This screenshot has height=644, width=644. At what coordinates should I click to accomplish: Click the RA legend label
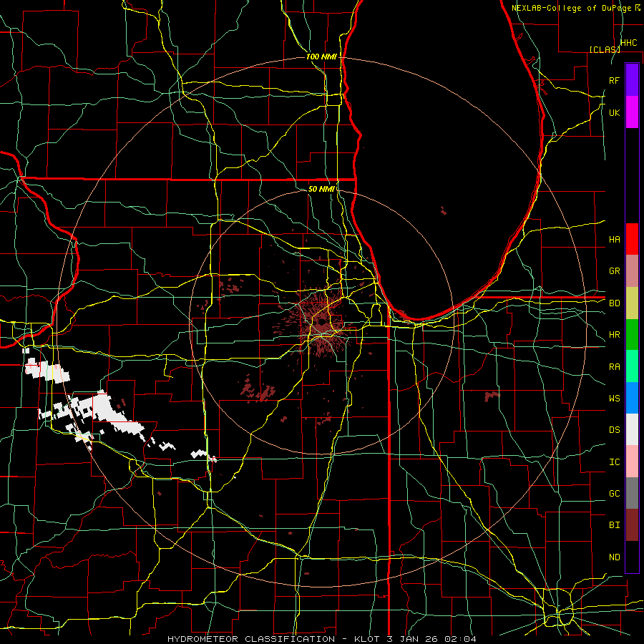pyautogui.click(x=615, y=367)
